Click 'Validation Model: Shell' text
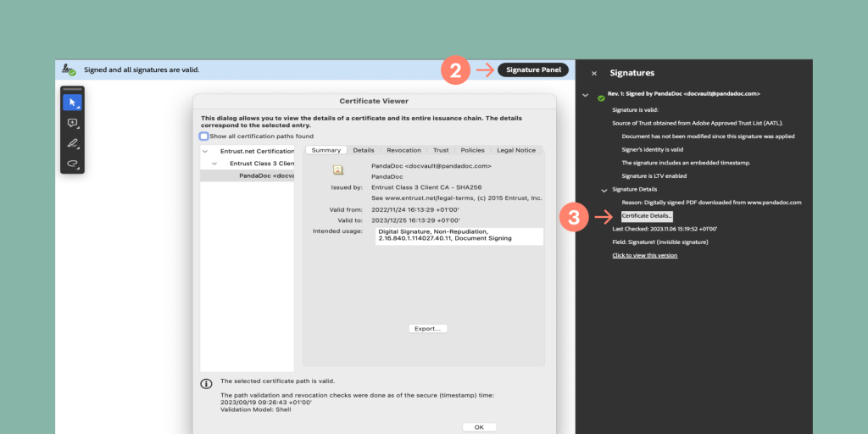Image resolution: width=868 pixels, height=434 pixels. point(255,409)
